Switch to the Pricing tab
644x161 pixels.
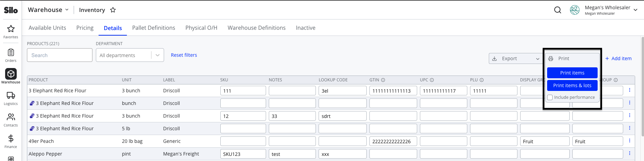(85, 28)
